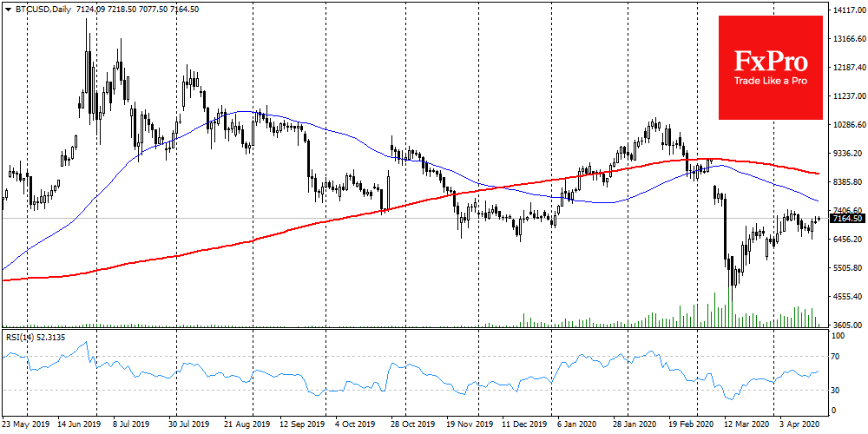Click the chart menu triangle beside BTCUSD
Image resolution: width=868 pixels, height=434 pixels.
coord(7,10)
